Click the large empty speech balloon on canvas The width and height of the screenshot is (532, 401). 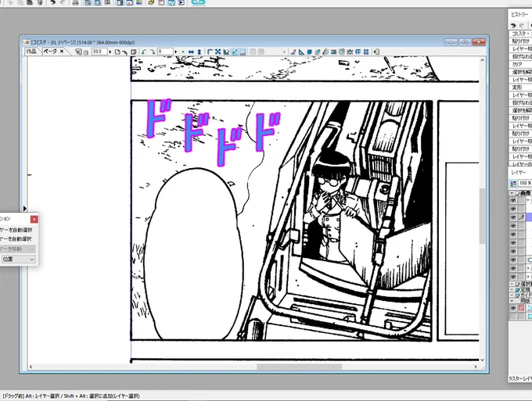[194, 253]
